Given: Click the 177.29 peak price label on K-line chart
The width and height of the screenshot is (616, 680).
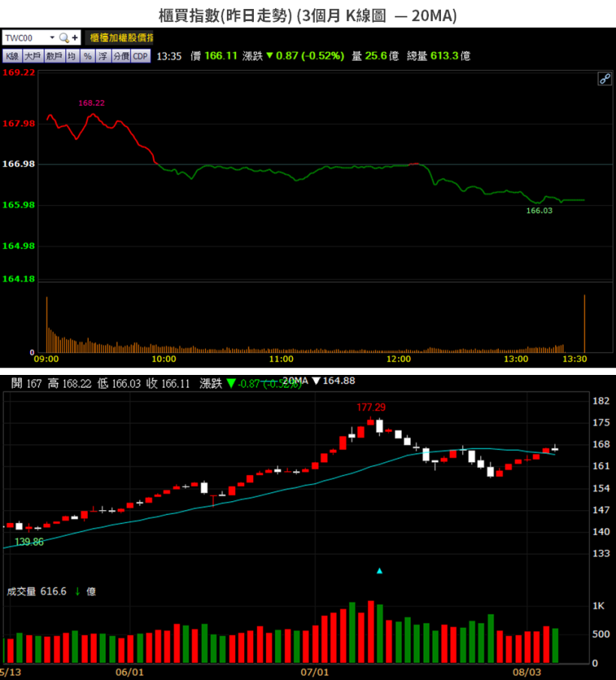Looking at the screenshot, I should (x=371, y=407).
